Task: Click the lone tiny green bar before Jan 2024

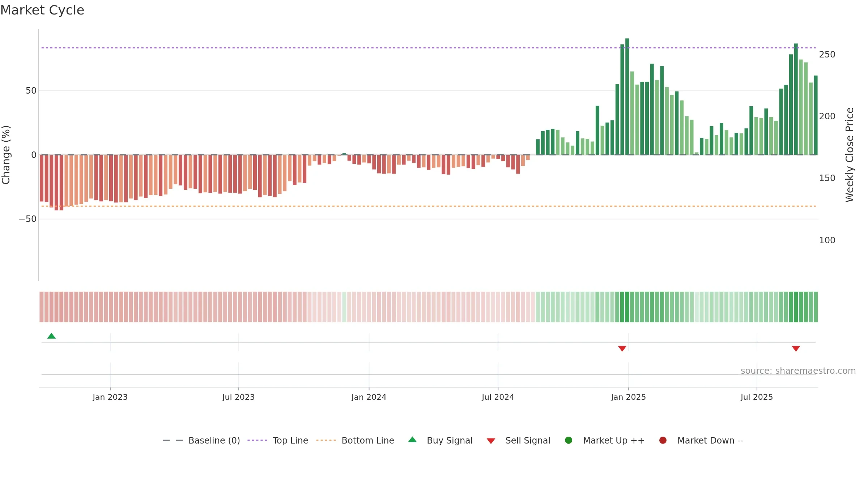Action: pos(344,154)
